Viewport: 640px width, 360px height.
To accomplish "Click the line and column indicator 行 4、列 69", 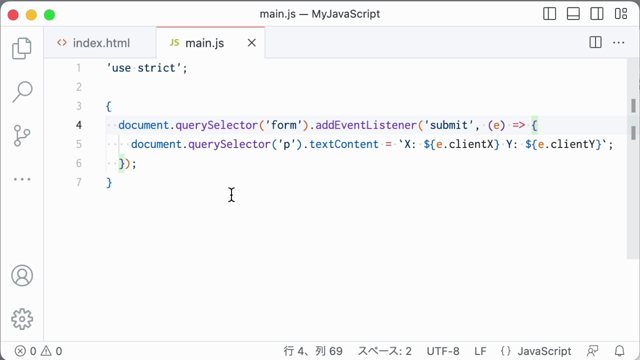I will pos(313,351).
